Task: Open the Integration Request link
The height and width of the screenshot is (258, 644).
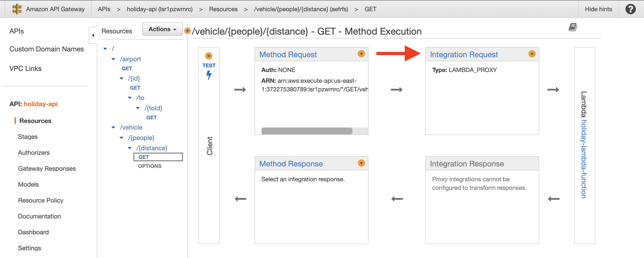Action: [464, 54]
